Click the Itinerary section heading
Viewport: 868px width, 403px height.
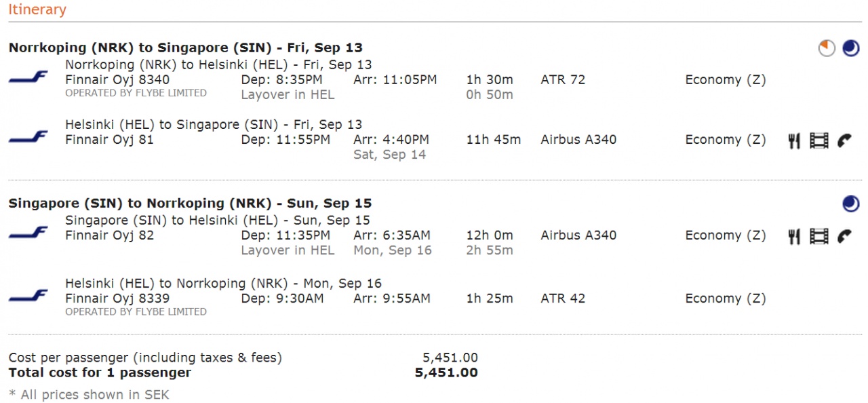tap(37, 10)
